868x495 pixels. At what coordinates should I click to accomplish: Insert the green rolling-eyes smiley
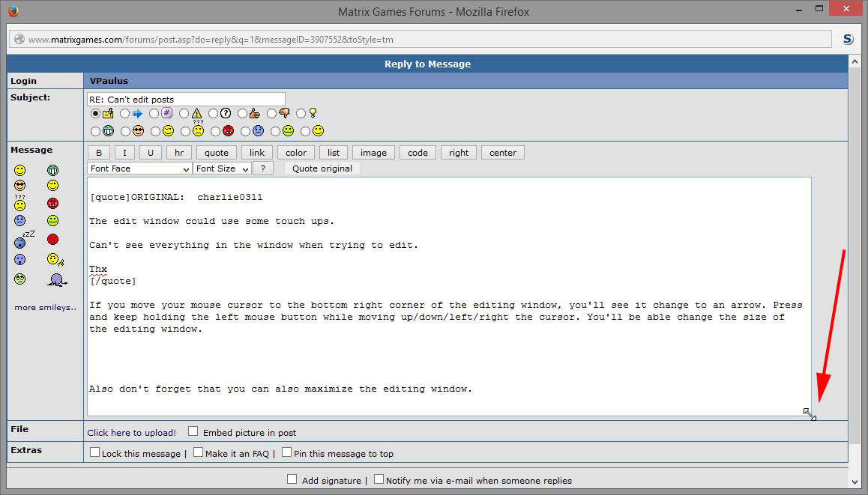tap(20, 279)
